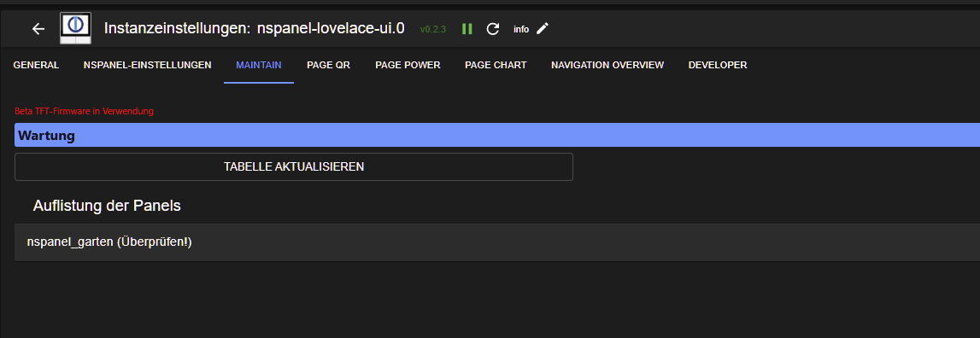980x338 pixels.
Task: Click the nspanel-lovelace-ui adapter logo
Action: [76, 28]
